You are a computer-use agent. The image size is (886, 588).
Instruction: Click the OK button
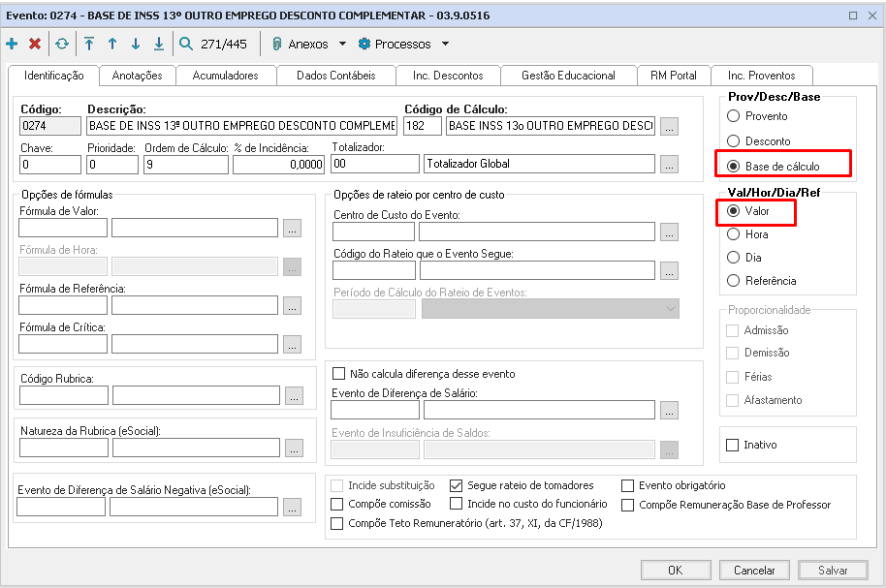pyautogui.click(x=676, y=571)
